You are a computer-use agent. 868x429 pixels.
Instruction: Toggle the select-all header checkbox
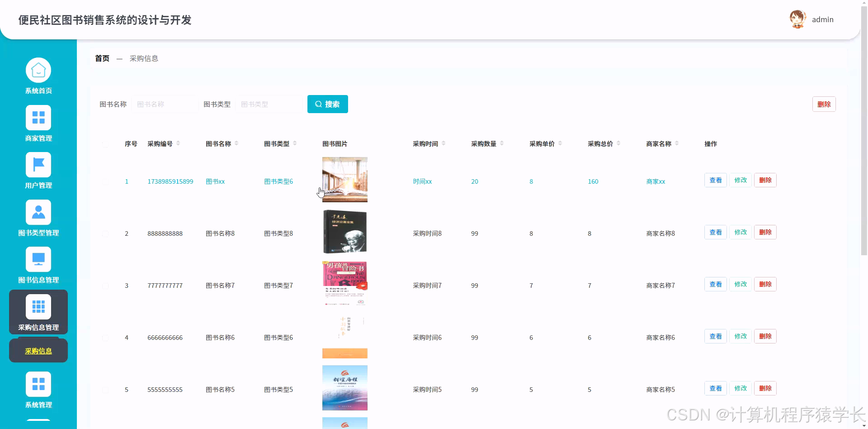105,144
